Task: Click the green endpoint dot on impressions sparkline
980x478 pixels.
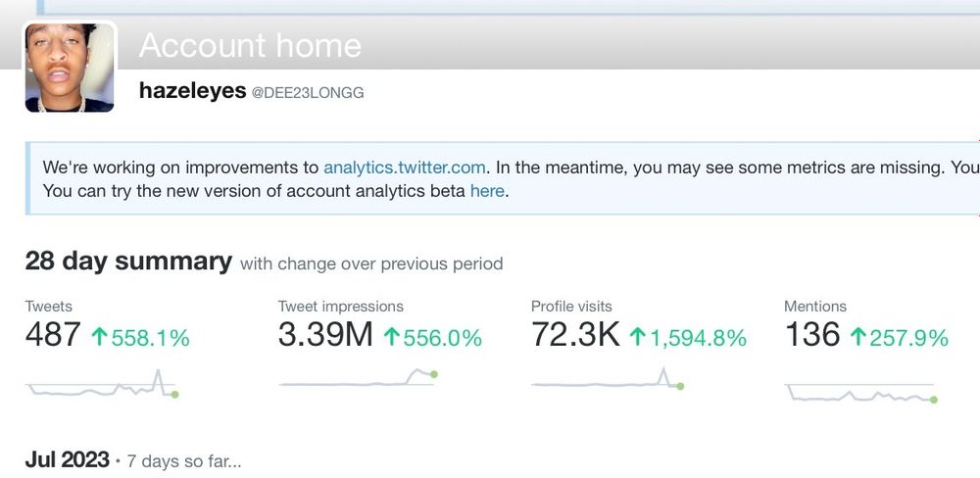Action: [434, 374]
